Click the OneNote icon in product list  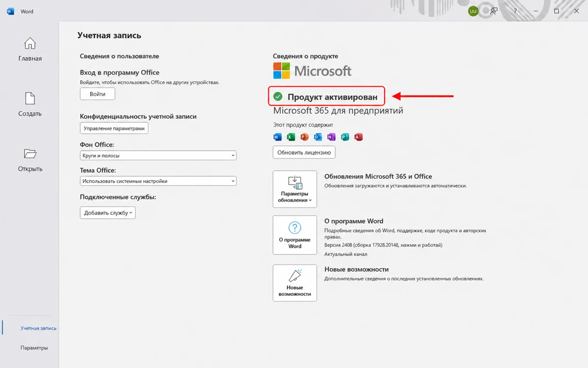(x=331, y=137)
